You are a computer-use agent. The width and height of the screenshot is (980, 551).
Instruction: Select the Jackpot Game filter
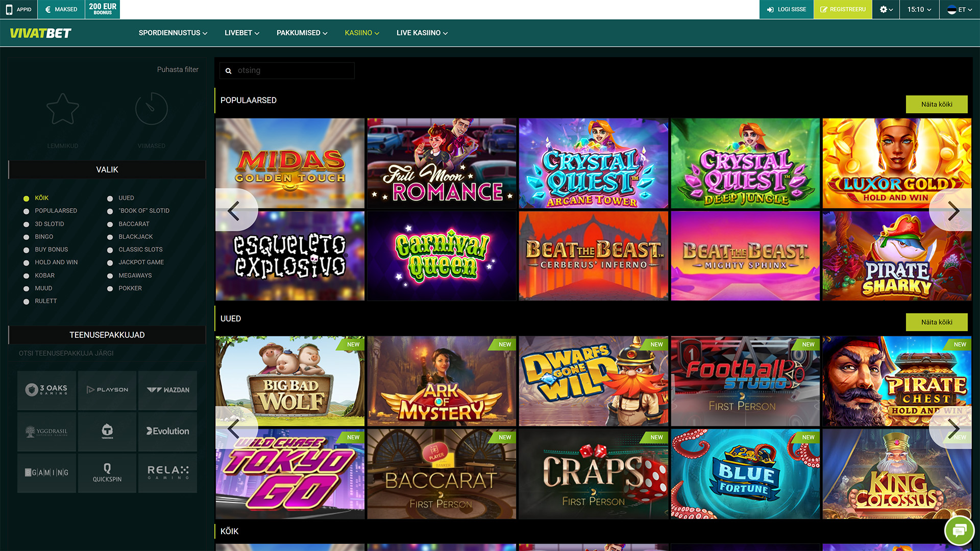tap(136, 262)
